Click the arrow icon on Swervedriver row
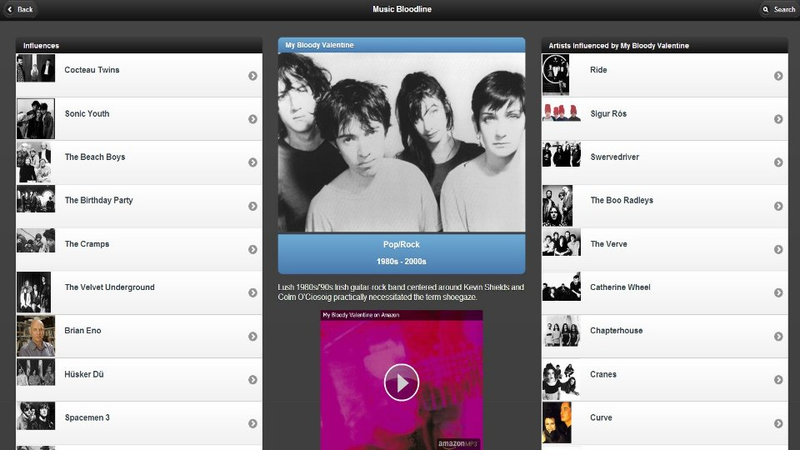This screenshot has width=800, height=450. [x=778, y=162]
